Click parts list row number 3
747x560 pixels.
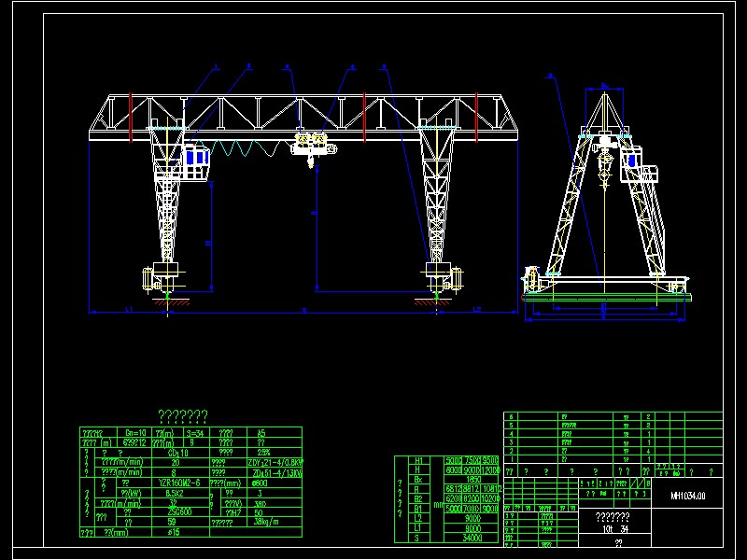pos(511,442)
